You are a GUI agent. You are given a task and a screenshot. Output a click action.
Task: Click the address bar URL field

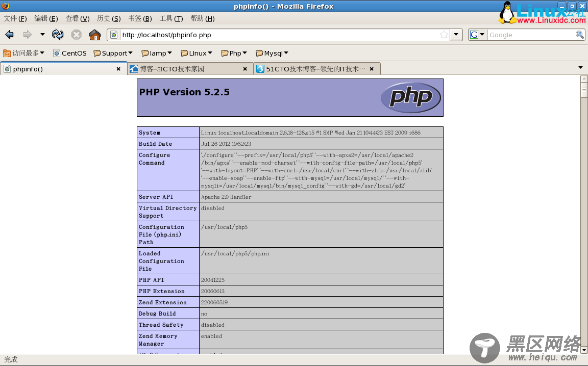pos(279,35)
